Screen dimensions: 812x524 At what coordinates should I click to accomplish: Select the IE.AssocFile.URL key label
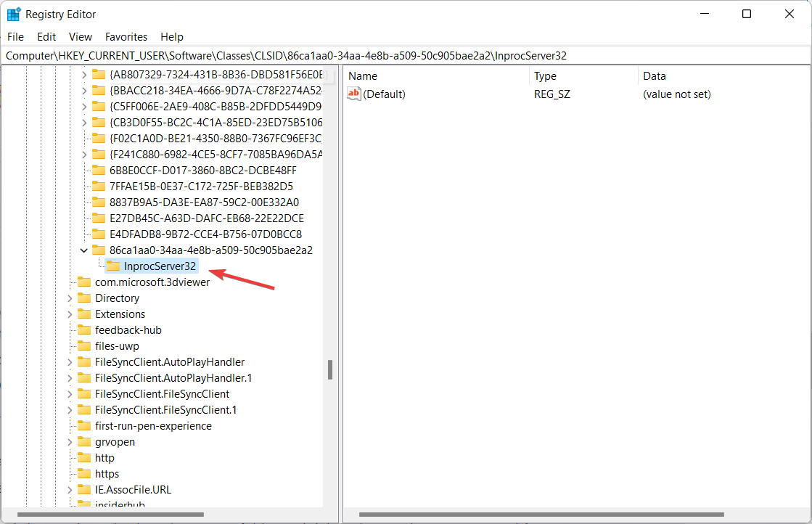[x=133, y=490]
